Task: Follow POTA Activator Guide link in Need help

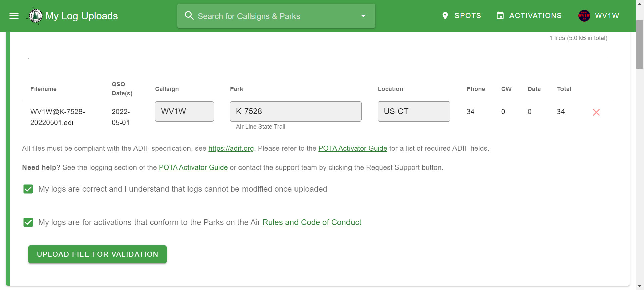Action: tap(193, 167)
